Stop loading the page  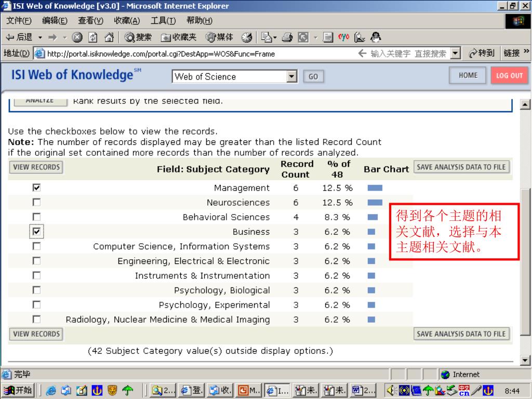[77, 37]
